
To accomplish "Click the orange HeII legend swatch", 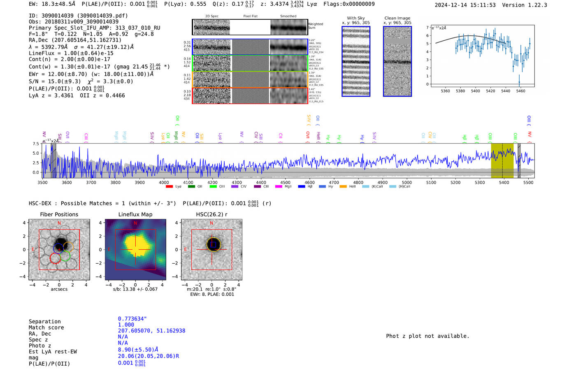I will tap(343, 187).
